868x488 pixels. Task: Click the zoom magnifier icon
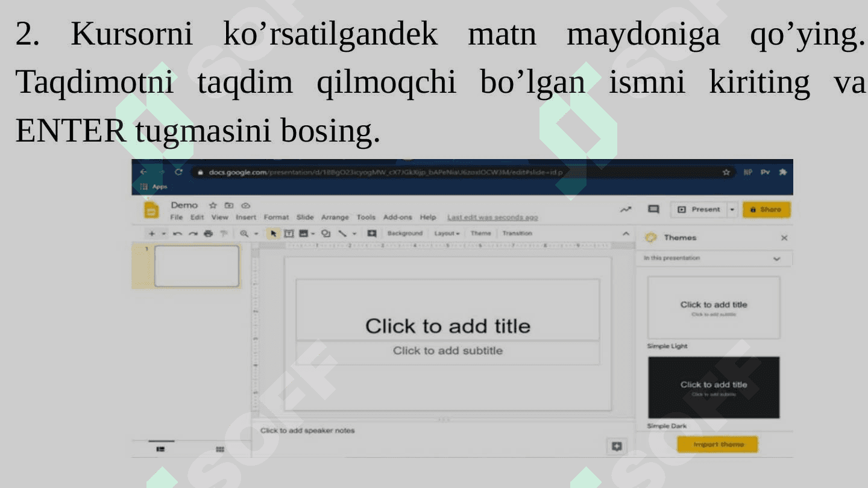(244, 234)
